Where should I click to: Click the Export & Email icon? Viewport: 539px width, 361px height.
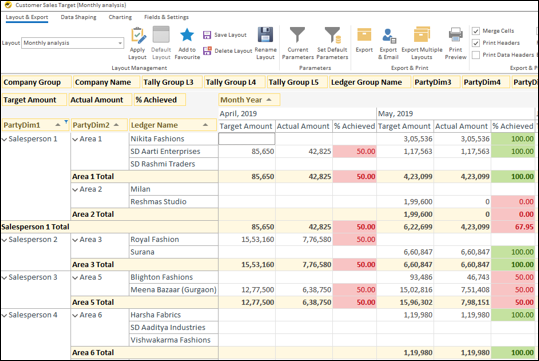point(388,36)
